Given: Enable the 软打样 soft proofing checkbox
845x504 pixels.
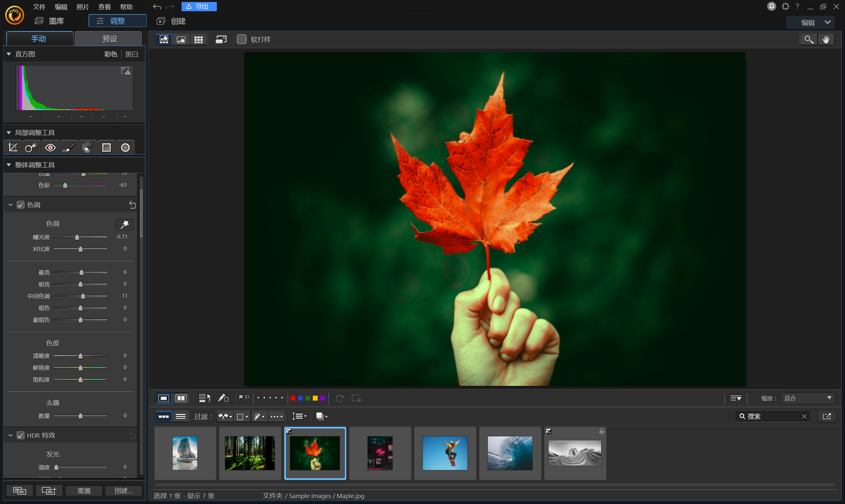Looking at the screenshot, I should click(x=241, y=39).
